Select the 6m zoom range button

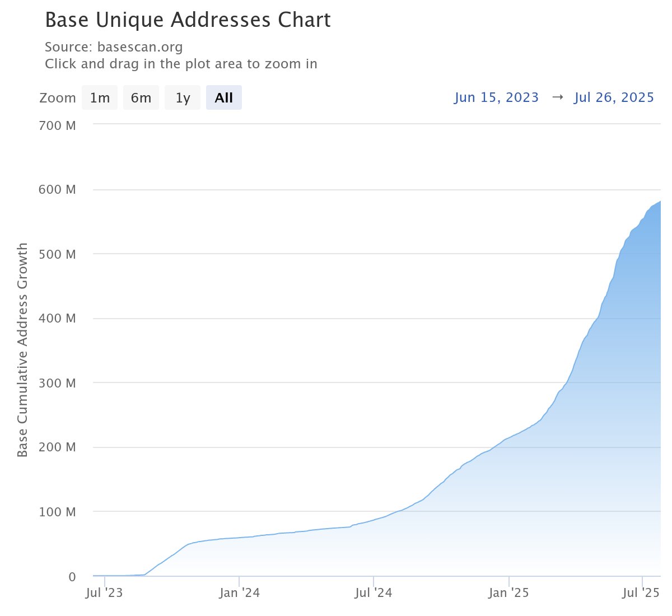click(141, 97)
